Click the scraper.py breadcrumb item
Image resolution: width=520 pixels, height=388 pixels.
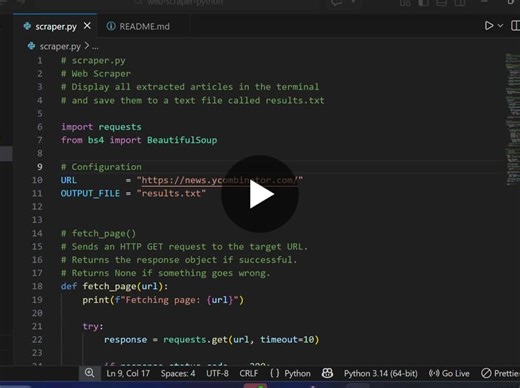(x=60, y=46)
